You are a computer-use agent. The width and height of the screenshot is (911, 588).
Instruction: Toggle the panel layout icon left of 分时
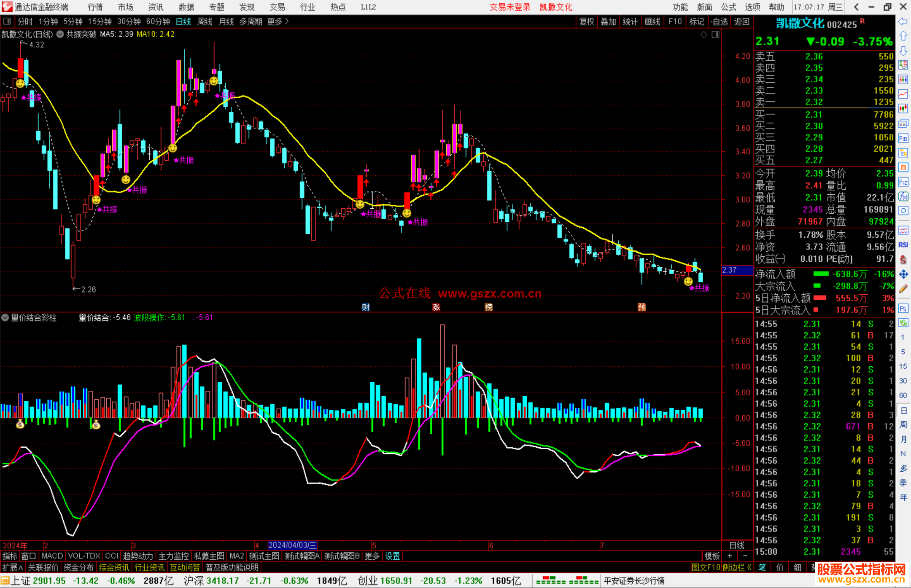pos(7,21)
